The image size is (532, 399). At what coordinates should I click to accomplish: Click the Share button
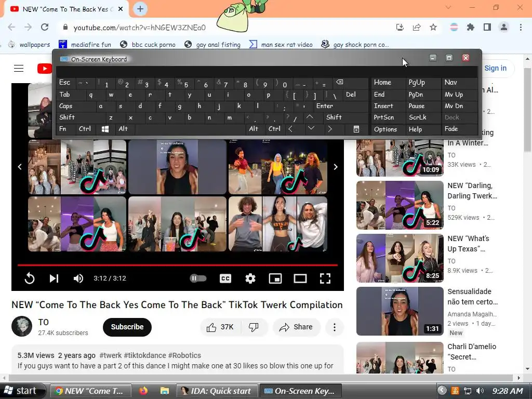point(296,327)
